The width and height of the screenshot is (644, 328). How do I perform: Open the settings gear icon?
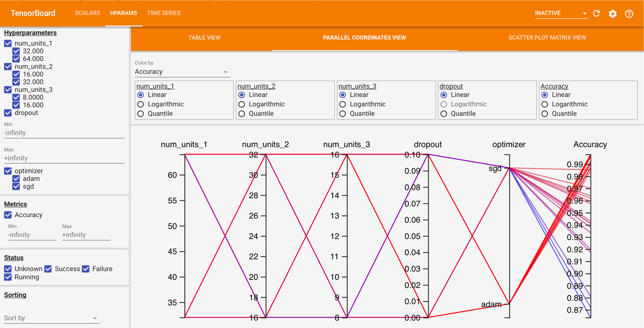(612, 14)
